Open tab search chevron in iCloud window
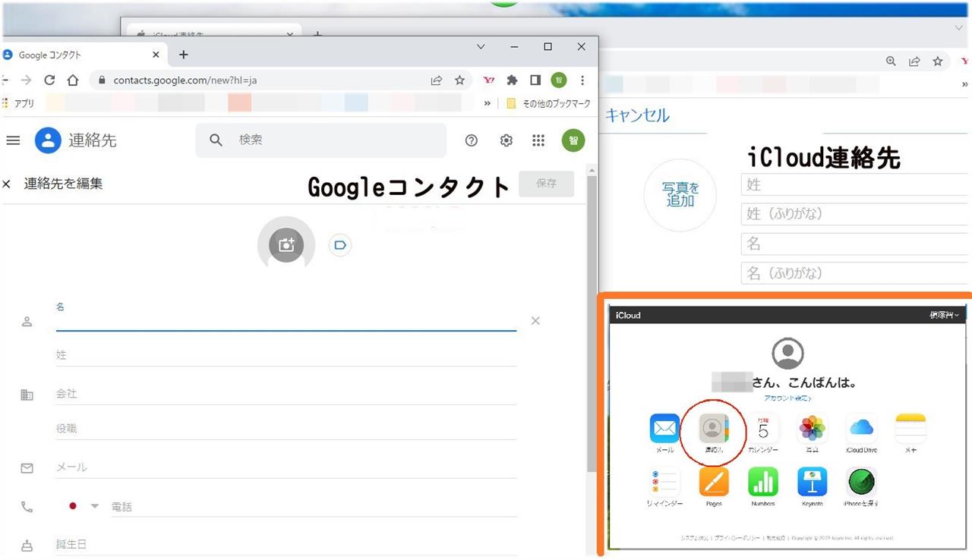This screenshot has height=560, width=972. tap(958, 27)
